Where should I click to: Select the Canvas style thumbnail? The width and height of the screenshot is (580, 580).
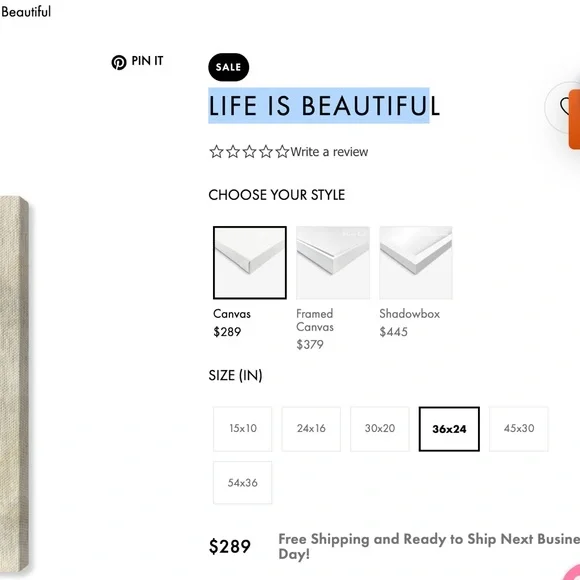pyautogui.click(x=250, y=263)
